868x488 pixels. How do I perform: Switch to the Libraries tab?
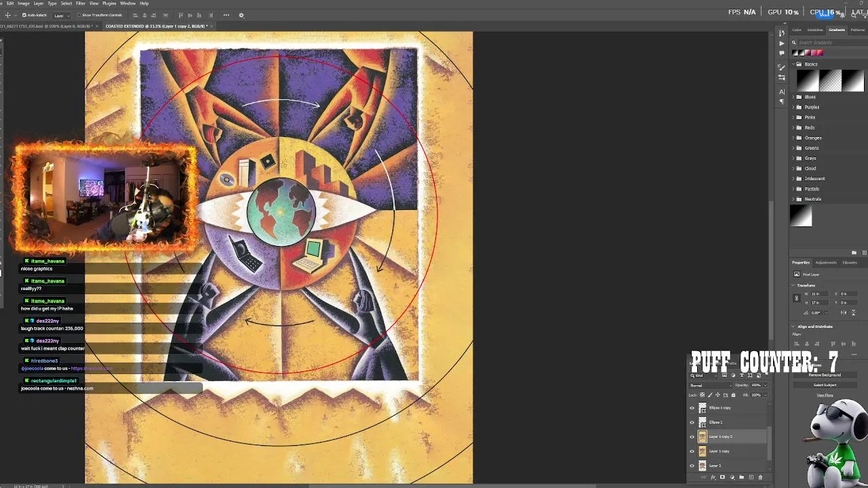tap(850, 262)
